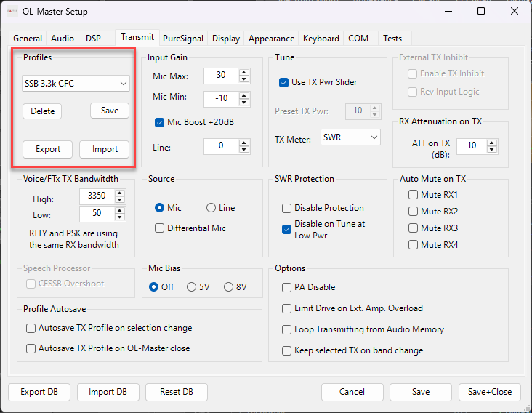Increase Mic Min value with up arrow
Screen dimensions: 532x413
(x=244, y=95)
